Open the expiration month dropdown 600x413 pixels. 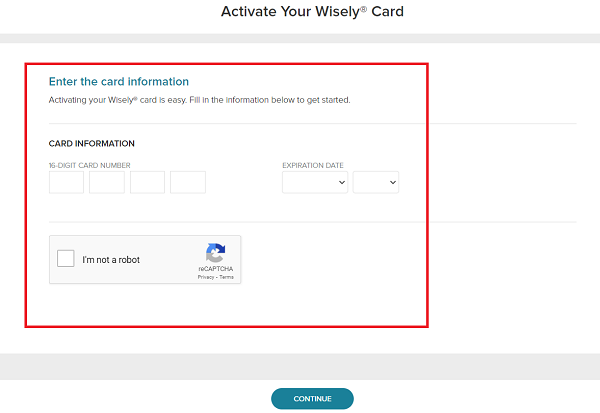315,182
